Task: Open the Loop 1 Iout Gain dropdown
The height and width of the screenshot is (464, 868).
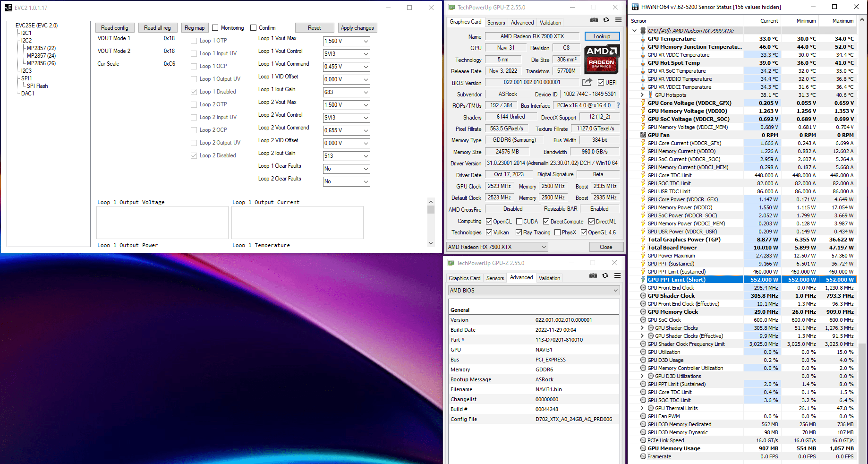Action: pos(347,92)
